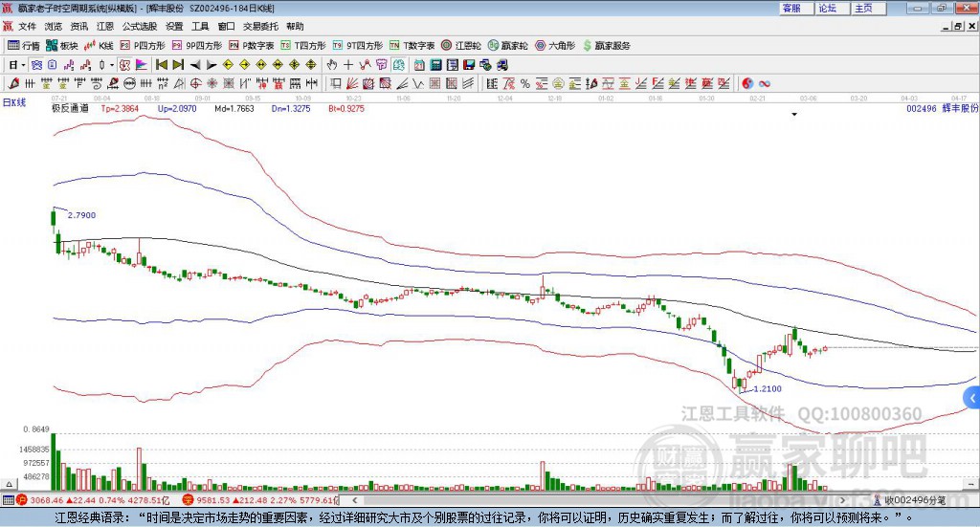The image size is (980, 527).
Task: Open the calculator icon
Action: [435, 65]
